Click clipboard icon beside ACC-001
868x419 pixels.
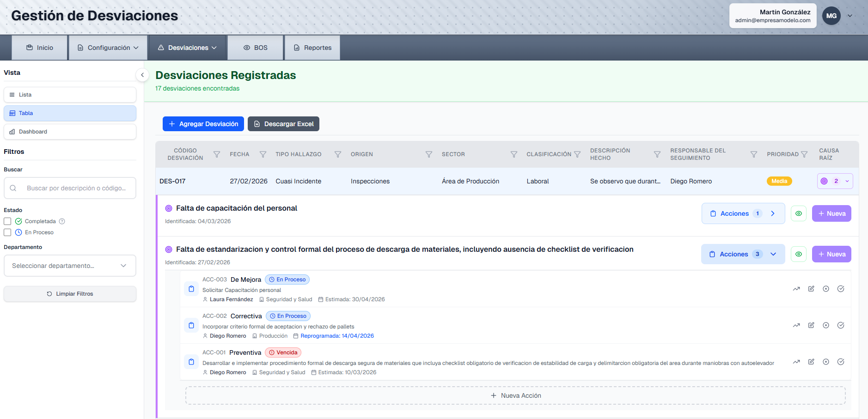[191, 362]
